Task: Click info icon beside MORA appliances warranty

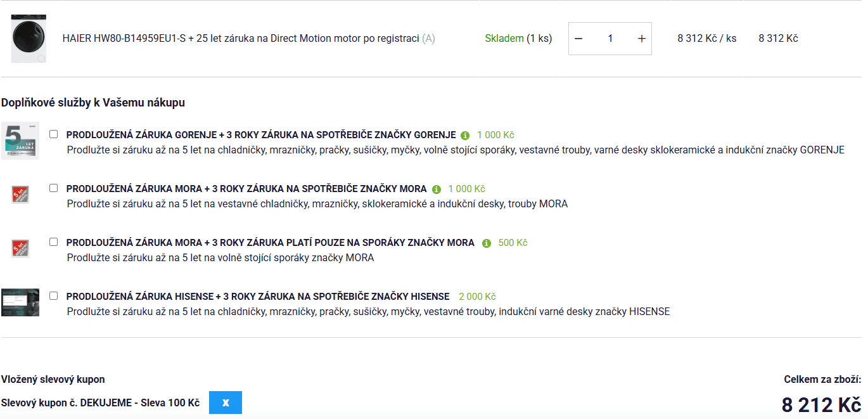Action: point(436,190)
